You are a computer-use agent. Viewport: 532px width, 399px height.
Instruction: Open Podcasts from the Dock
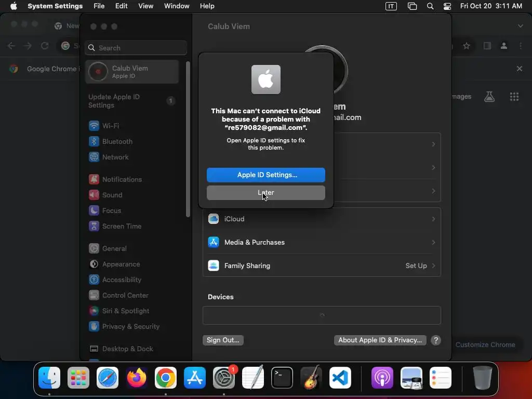[382, 378]
